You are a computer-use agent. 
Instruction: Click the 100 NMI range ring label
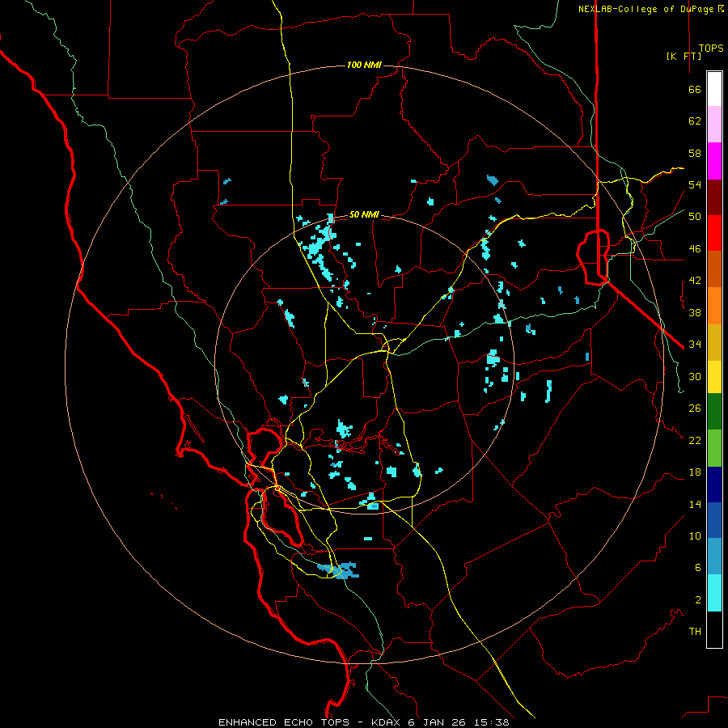pos(364,65)
